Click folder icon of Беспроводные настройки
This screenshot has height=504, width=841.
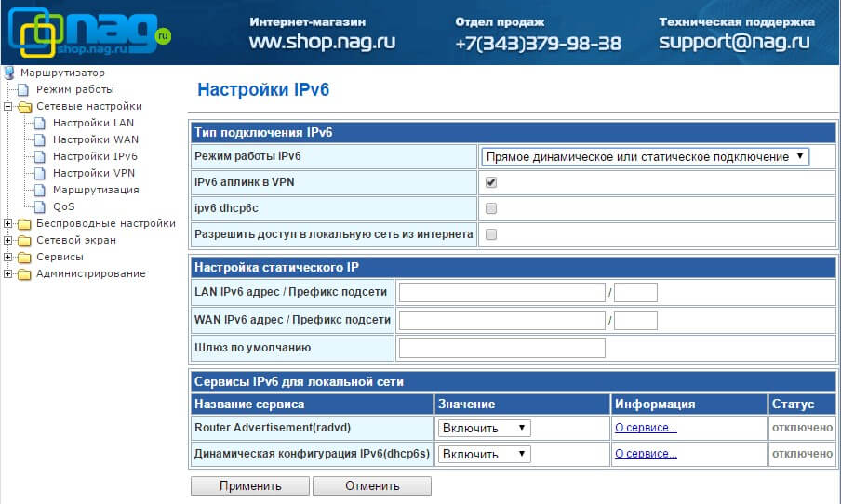(x=25, y=223)
